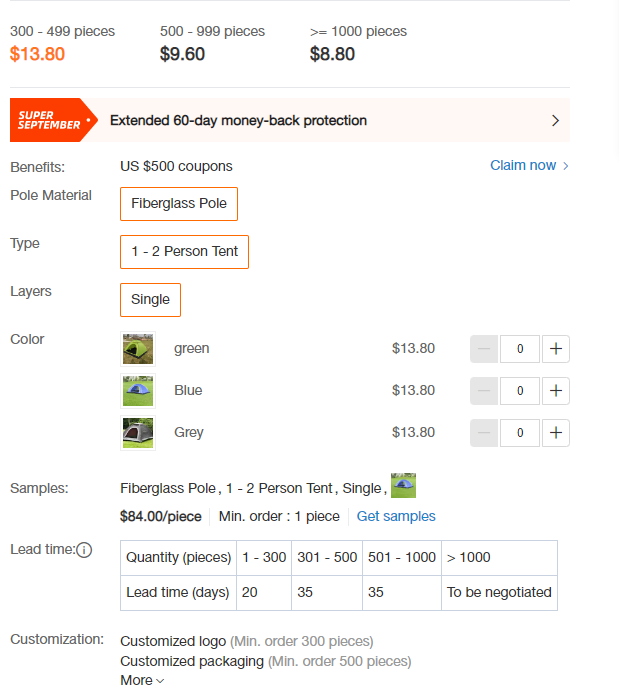The width and height of the screenshot is (619, 700).
Task: Increase the Blue tent quantity with plus
Action: pos(556,391)
